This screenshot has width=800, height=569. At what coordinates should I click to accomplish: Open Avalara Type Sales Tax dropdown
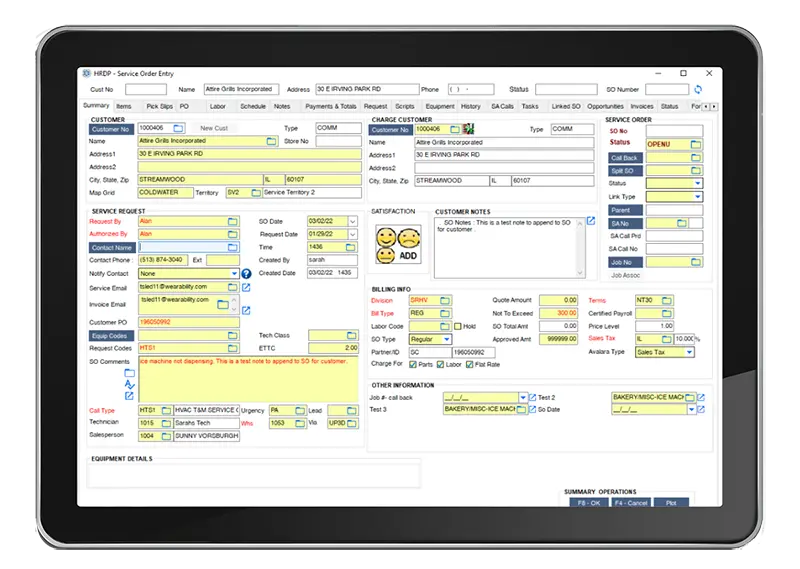[689, 352]
